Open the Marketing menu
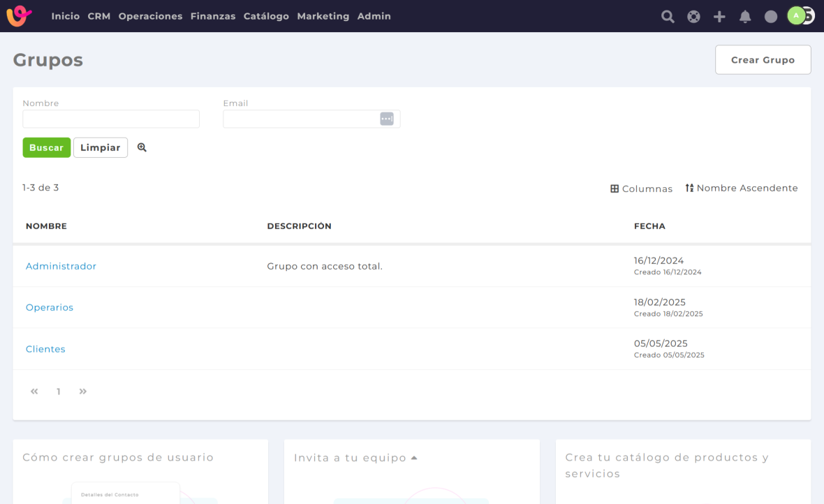824x504 pixels. 323,16
